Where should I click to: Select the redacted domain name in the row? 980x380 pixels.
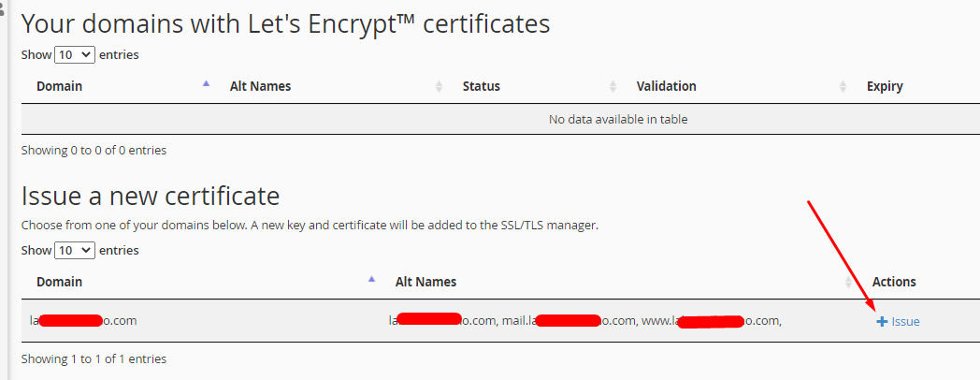[x=83, y=320]
